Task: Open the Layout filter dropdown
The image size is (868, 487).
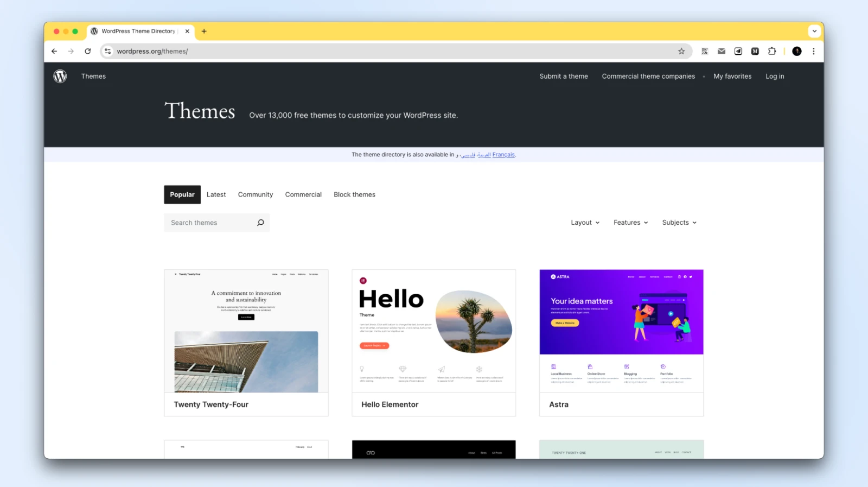Action: [585, 223]
